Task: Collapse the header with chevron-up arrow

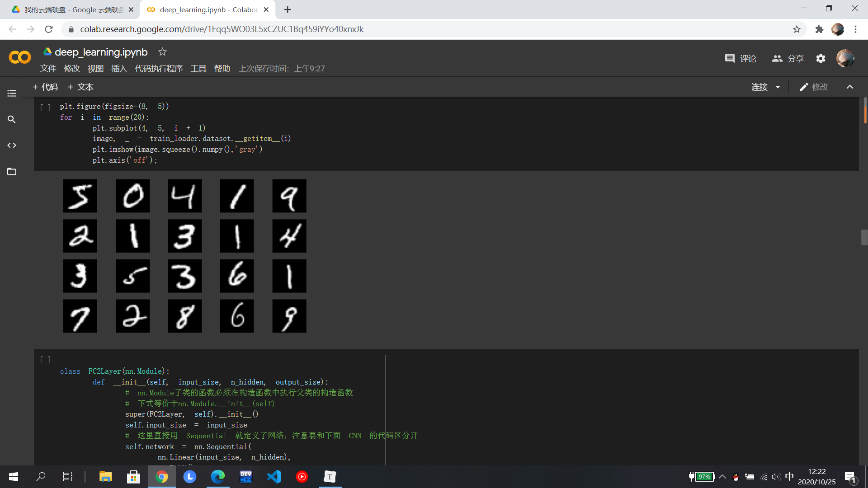Action: [x=850, y=87]
